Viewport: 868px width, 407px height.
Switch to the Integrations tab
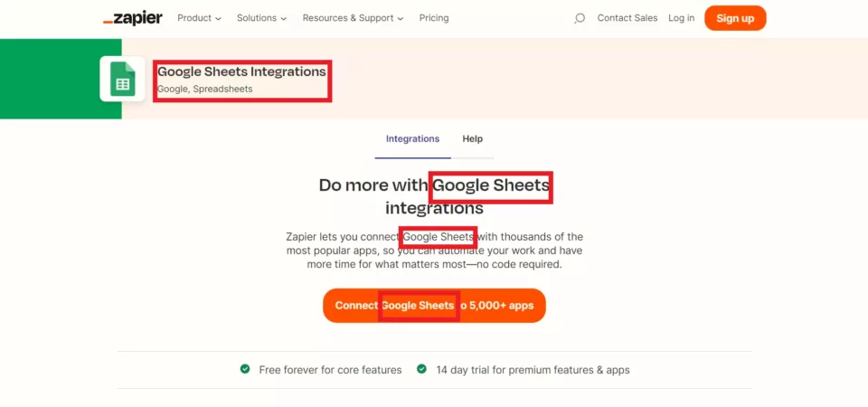pos(412,139)
